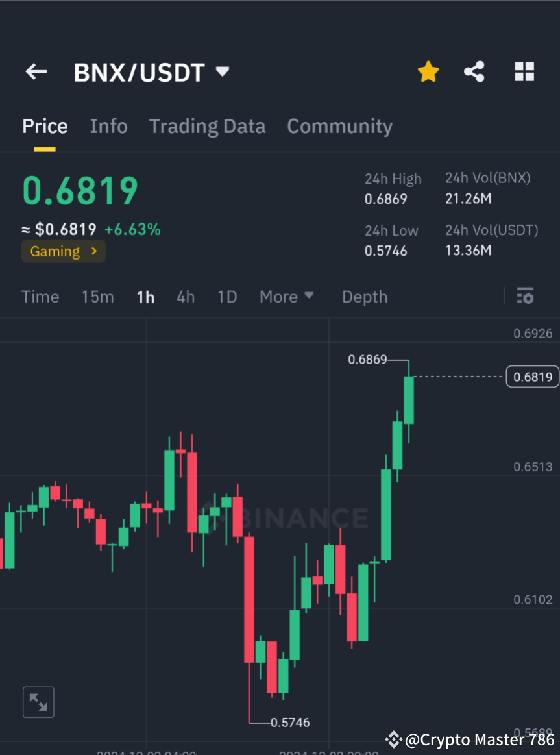Open the app grid icon top right
This screenshot has height=755, width=560.
click(524, 71)
